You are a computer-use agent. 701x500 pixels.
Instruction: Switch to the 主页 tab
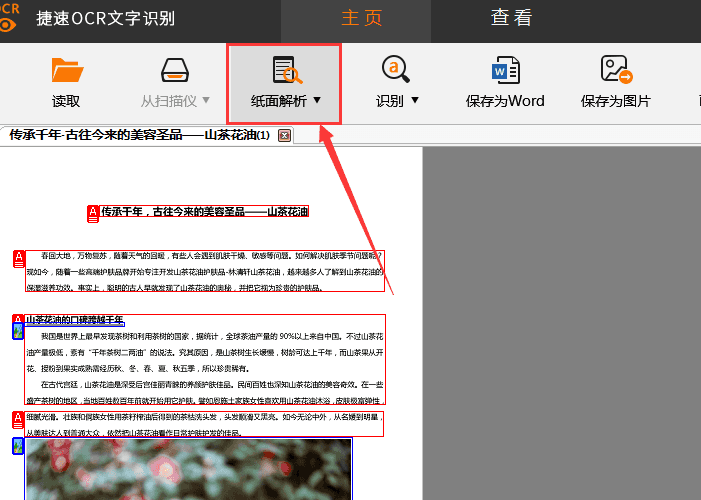361,18
